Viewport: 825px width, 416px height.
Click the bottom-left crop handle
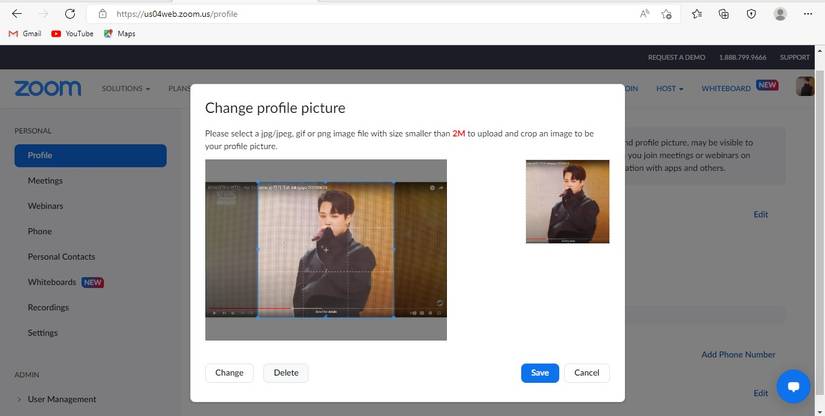[x=258, y=317]
